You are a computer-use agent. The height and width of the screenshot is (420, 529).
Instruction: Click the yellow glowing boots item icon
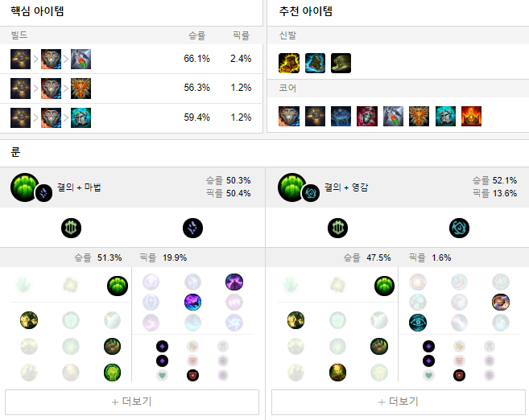289,63
